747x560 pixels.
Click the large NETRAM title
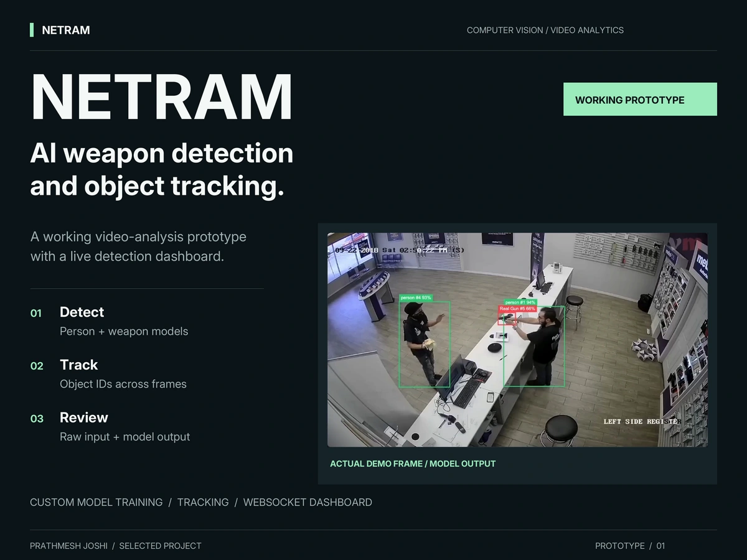tap(162, 97)
